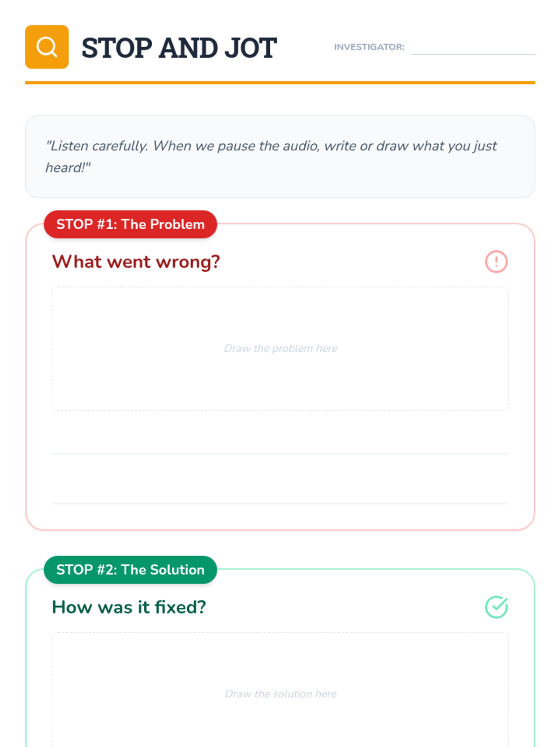This screenshot has width=560, height=747.
Task: Click the INVESTIGATOR label
Action: [369, 47]
